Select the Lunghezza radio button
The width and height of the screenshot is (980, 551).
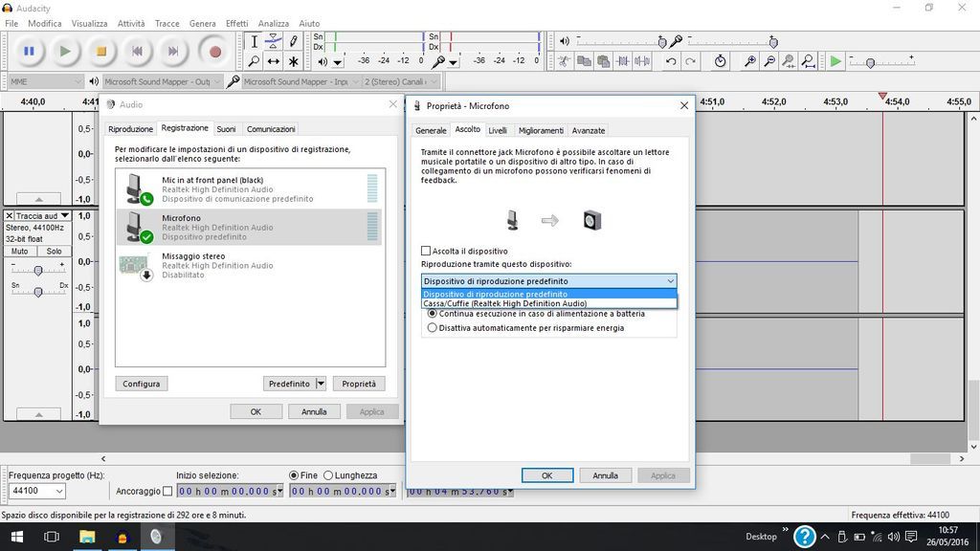(328, 475)
